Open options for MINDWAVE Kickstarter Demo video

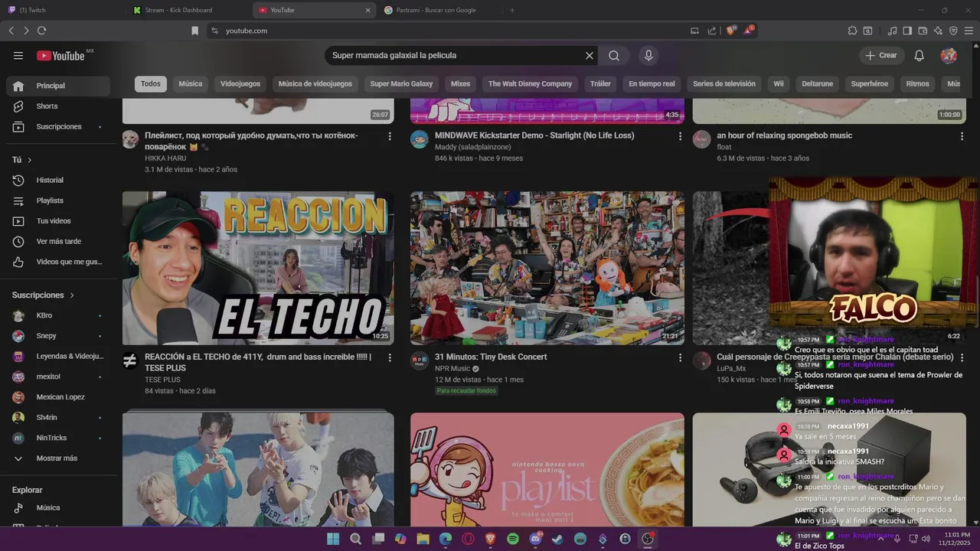click(x=680, y=136)
